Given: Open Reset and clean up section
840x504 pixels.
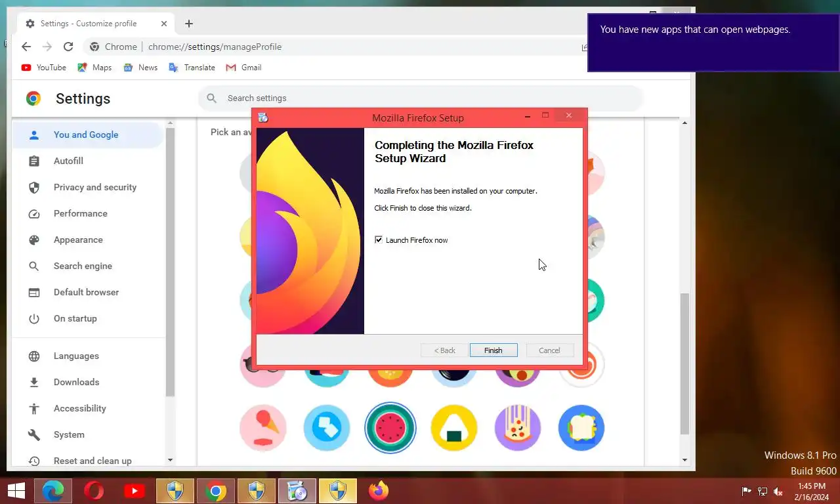Looking at the screenshot, I should pos(88,460).
